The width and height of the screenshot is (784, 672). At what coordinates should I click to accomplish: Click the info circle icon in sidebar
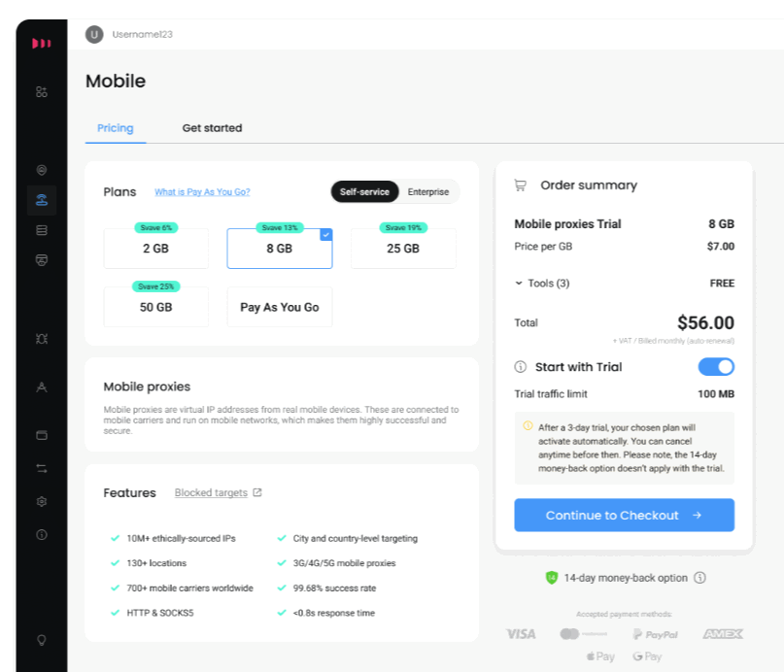(x=41, y=534)
